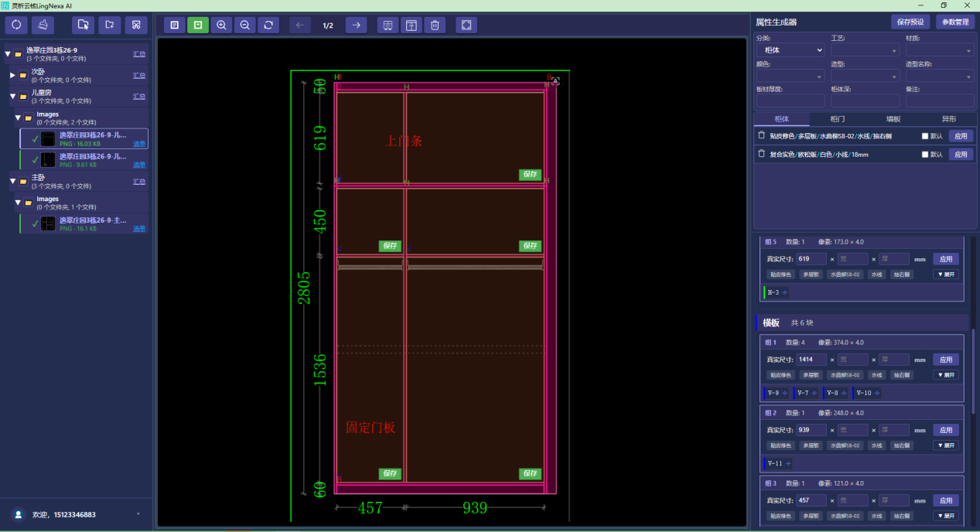Click the thumbnail of the 9.61 KB PNG file
The image size is (980, 532).
click(x=48, y=160)
